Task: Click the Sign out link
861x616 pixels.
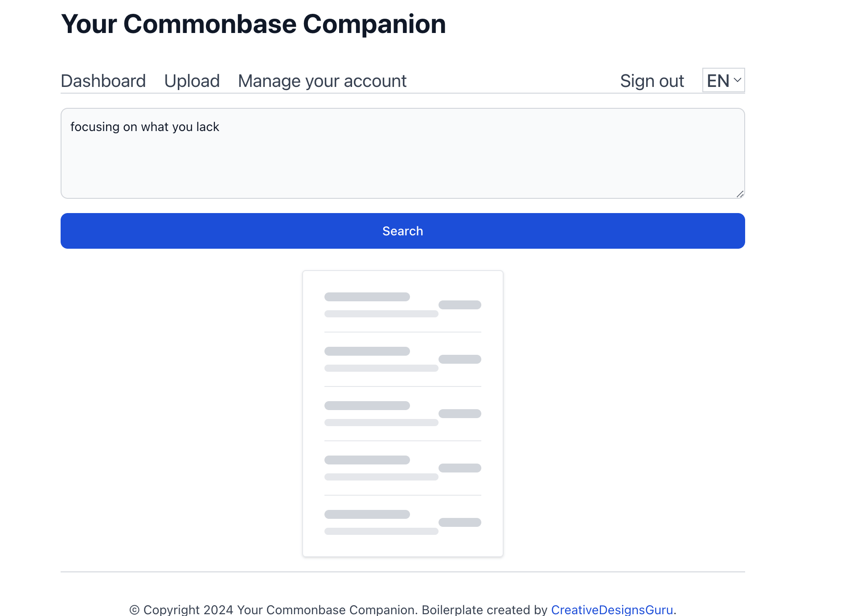Action: (x=652, y=81)
